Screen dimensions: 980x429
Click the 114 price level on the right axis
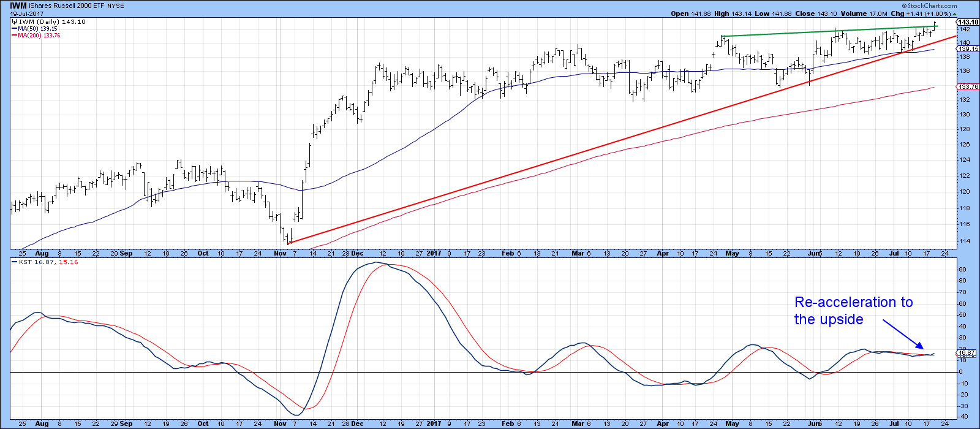pyautogui.click(x=964, y=241)
